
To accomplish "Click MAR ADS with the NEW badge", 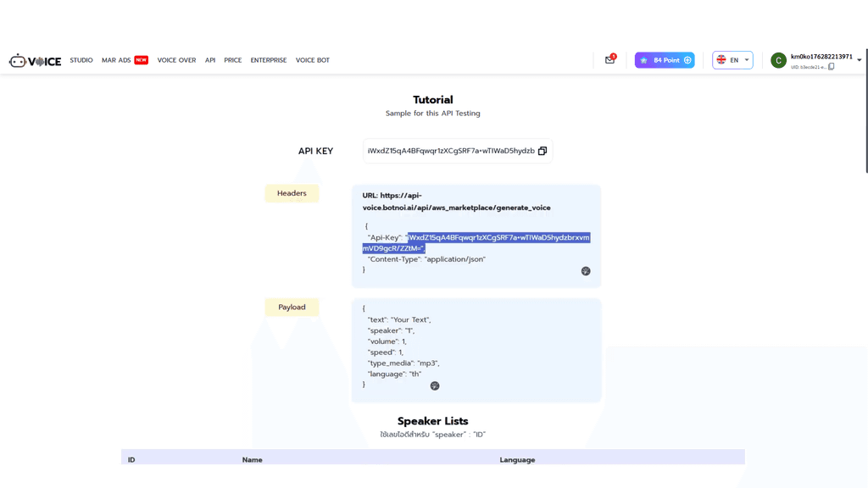I will (x=114, y=60).
